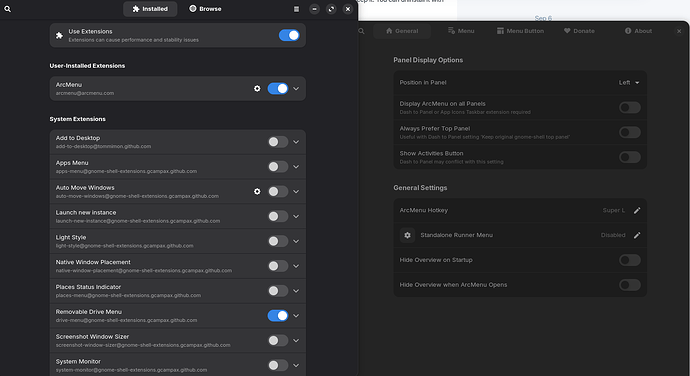Open Auto Move Windows settings gear
The image size is (690, 376).
click(257, 192)
